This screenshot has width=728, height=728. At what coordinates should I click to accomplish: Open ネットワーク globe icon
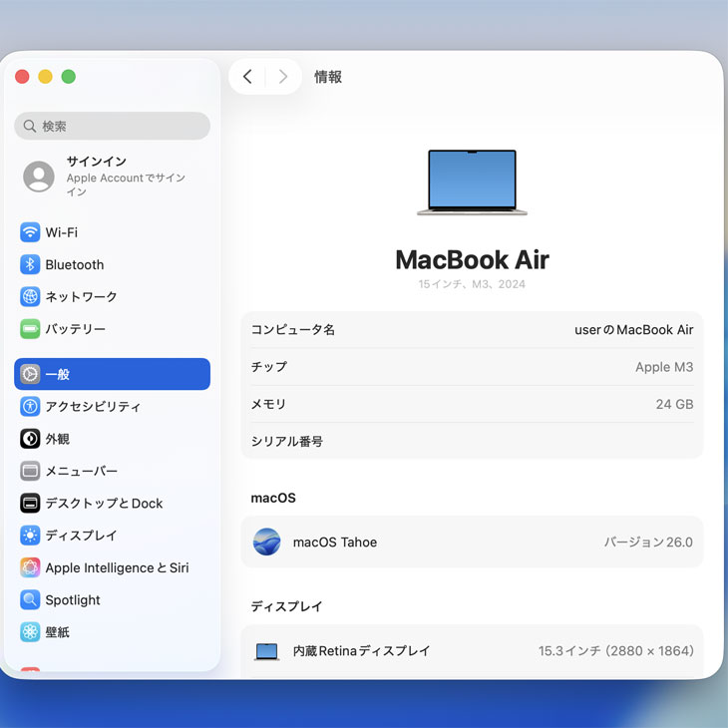pos(30,296)
